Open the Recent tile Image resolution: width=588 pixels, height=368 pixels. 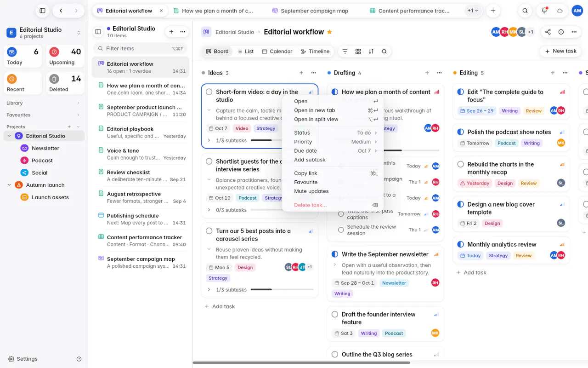(x=23, y=83)
